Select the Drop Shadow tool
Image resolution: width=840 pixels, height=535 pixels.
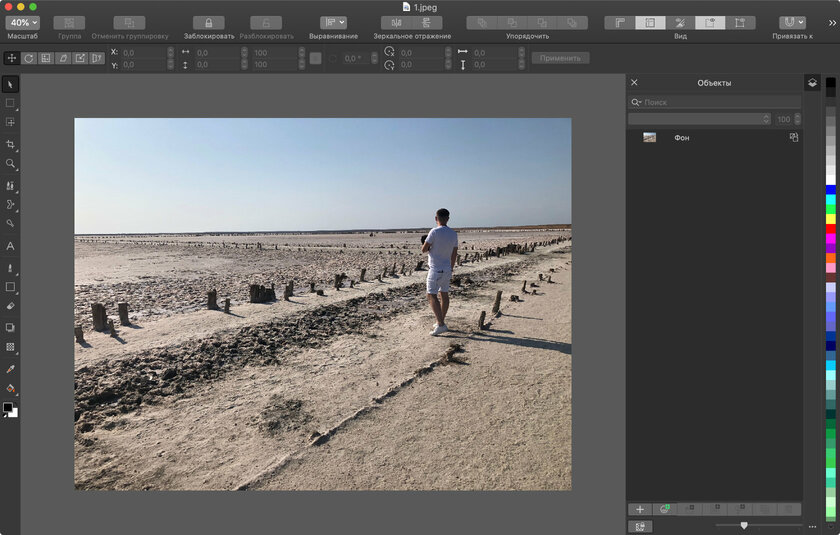10,327
